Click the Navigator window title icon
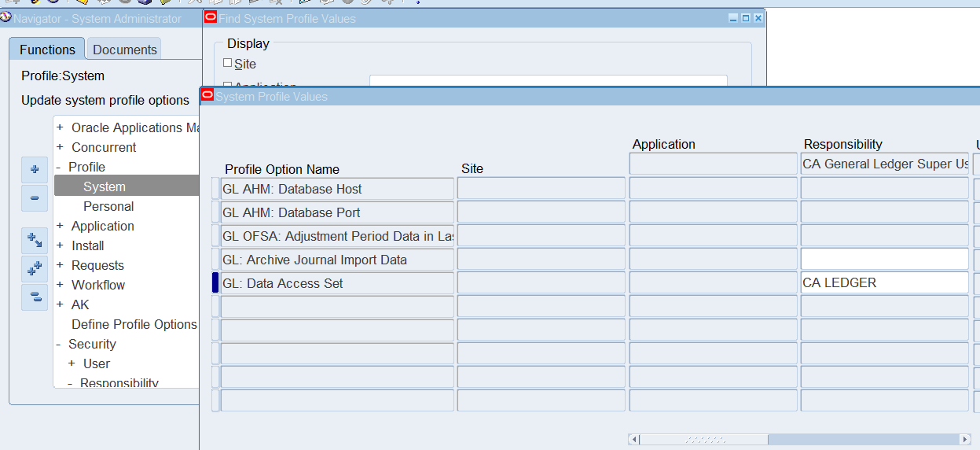Image resolution: width=980 pixels, height=450 pixels. click(6, 17)
